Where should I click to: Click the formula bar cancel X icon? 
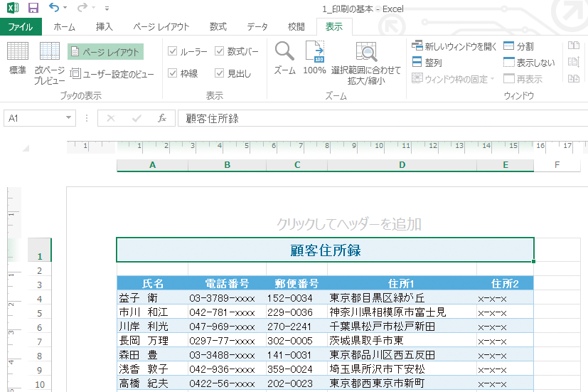coord(111,118)
